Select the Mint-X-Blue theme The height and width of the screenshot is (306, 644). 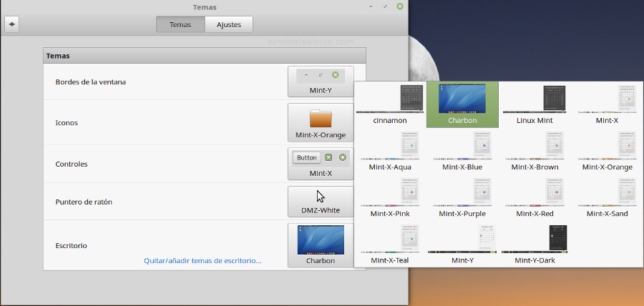462,151
